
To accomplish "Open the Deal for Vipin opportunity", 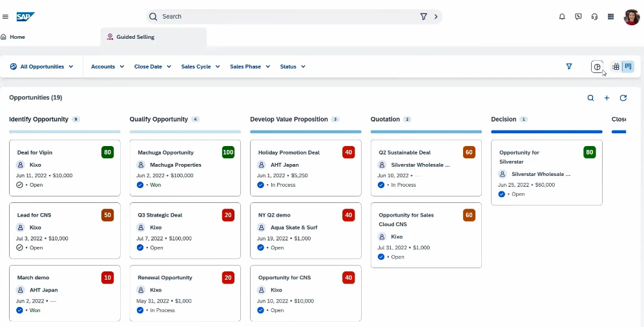I will [34, 153].
